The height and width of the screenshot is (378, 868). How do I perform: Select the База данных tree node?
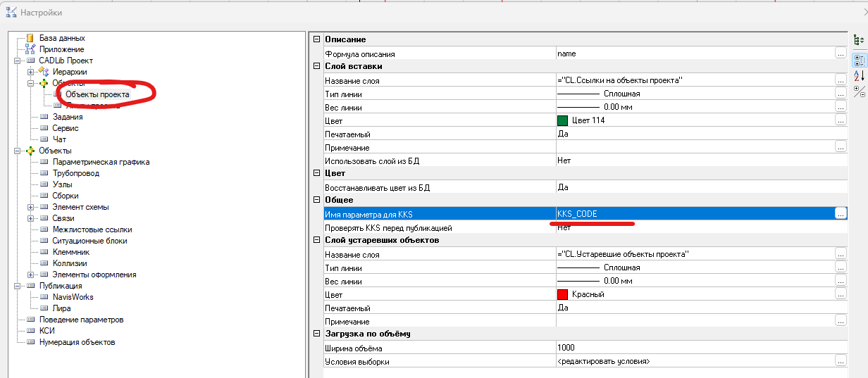pyautogui.click(x=62, y=38)
